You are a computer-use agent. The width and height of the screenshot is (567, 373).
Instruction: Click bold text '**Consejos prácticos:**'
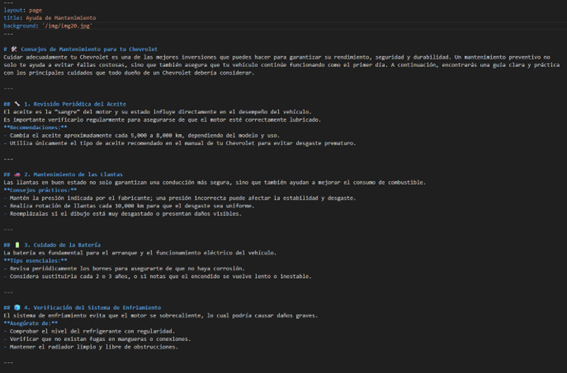pos(40,190)
